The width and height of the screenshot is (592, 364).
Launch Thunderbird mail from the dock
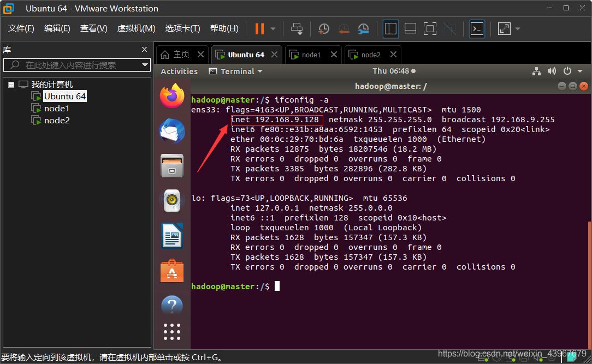click(x=172, y=131)
